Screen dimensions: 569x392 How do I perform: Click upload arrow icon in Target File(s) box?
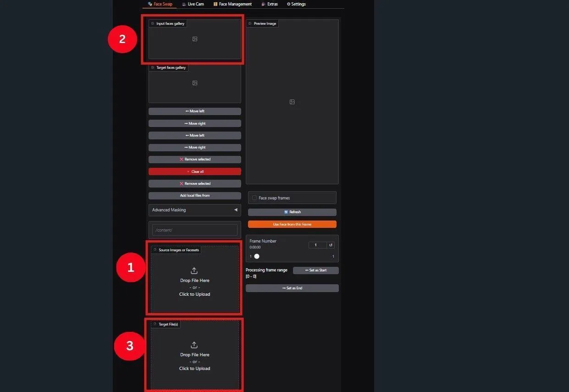coord(194,345)
